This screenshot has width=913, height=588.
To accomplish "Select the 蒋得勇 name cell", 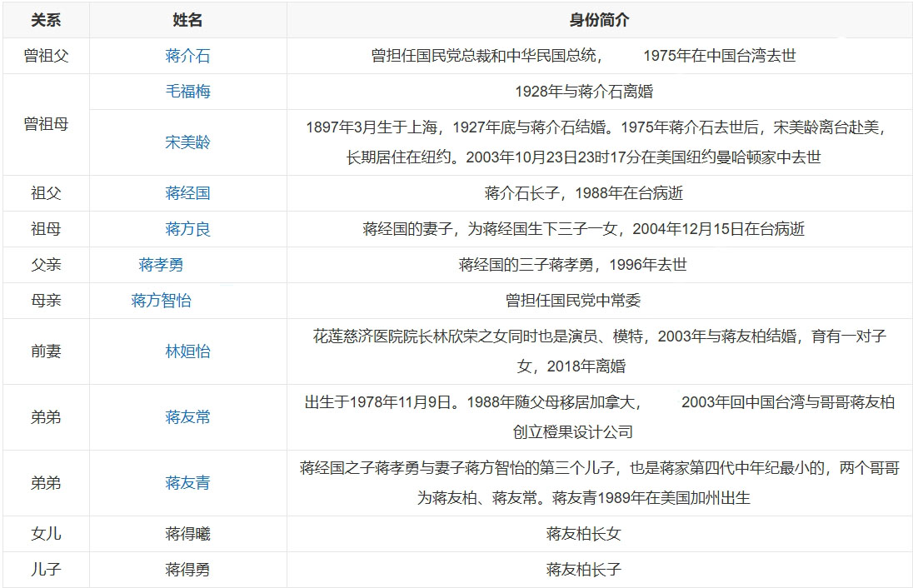I will tap(187, 570).
